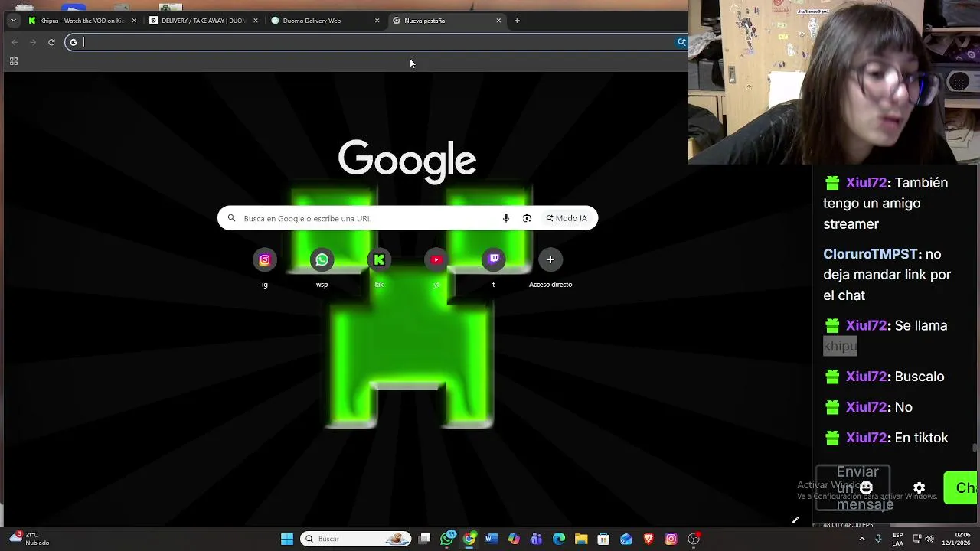Open the WhatsApp 'wsp' shortcut
Viewport: 980px width, 551px height.
(x=322, y=260)
